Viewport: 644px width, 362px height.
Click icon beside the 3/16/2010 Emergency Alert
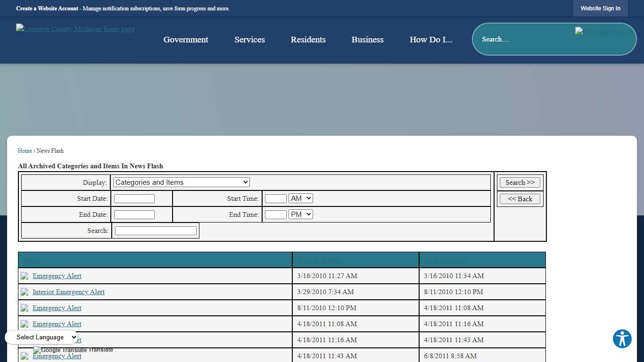coord(25,276)
